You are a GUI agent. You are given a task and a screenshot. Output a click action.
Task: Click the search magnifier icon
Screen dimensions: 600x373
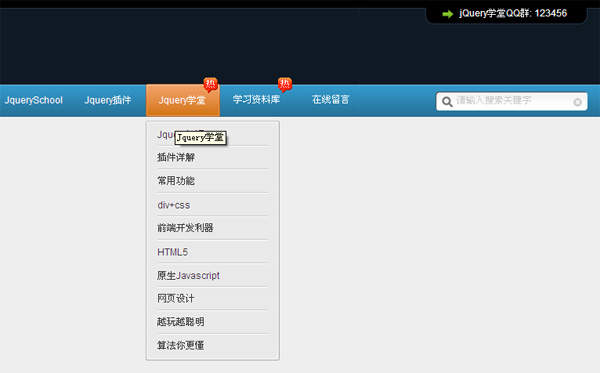(447, 102)
